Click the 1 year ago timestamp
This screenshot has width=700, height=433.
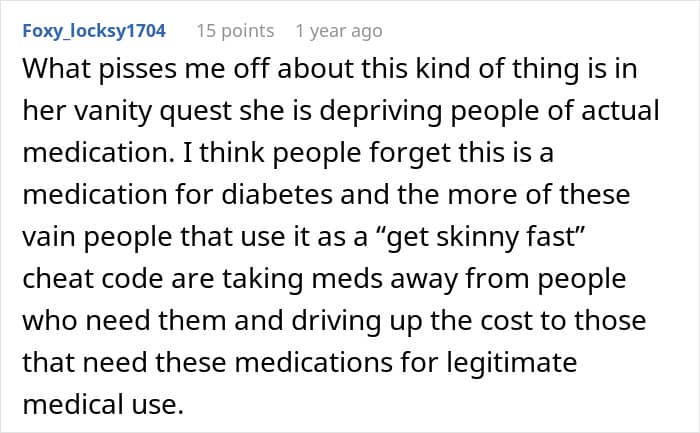point(338,31)
